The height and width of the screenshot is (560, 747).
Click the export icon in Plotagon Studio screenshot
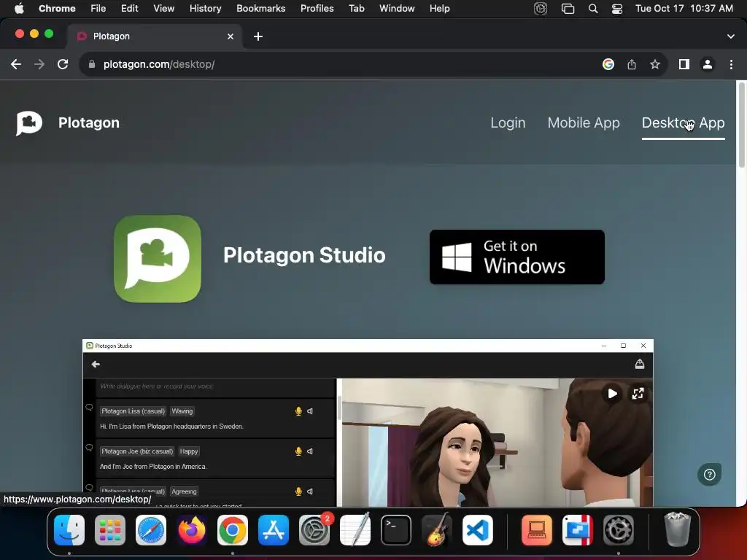pyautogui.click(x=640, y=365)
